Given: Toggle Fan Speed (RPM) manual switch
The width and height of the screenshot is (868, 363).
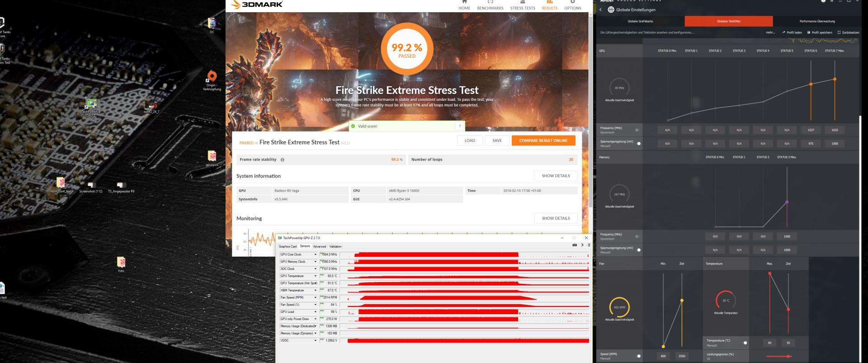Looking at the screenshot, I should [x=637, y=356].
